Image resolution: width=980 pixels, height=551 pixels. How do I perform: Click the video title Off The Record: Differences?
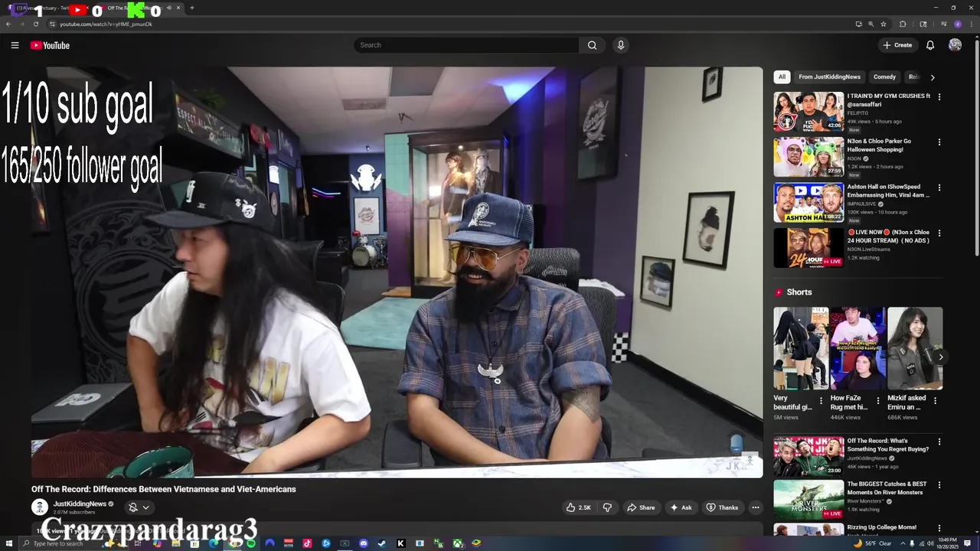163,489
